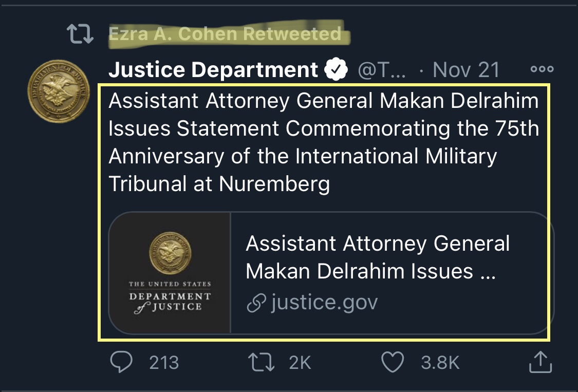The image size is (578, 392).
Task: Click the retweeted indicator arrows icon
Action: [x=80, y=33]
